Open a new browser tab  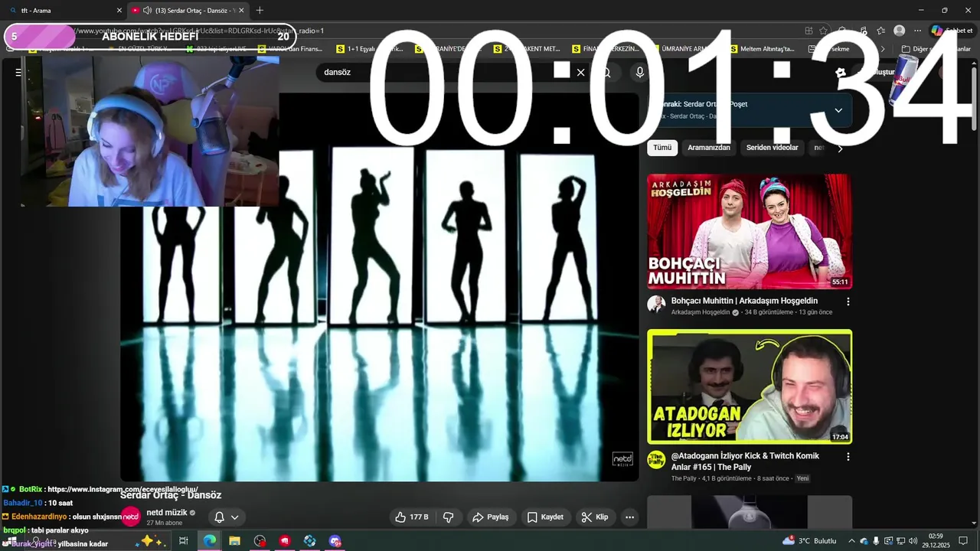(x=260, y=11)
